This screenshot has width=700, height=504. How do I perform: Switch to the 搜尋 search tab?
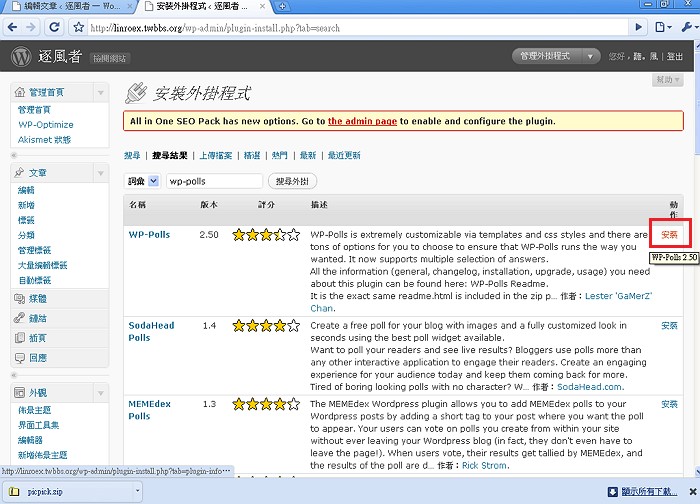click(x=132, y=155)
